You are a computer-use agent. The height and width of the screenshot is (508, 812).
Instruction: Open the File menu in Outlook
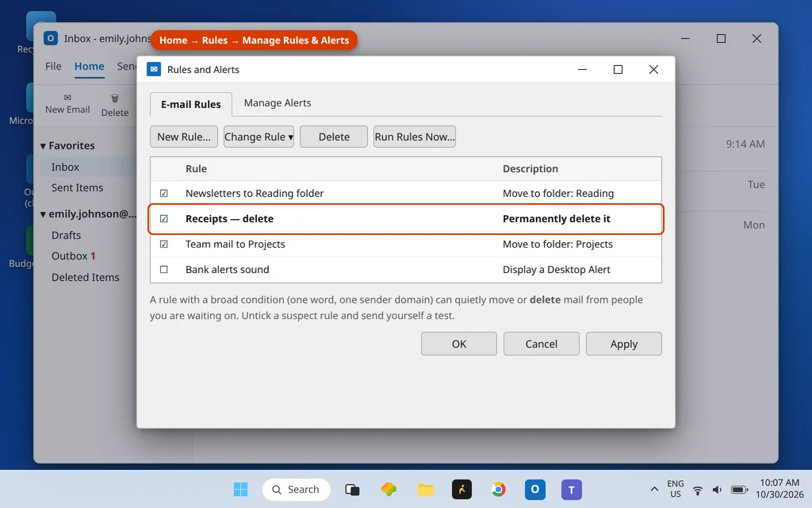click(x=53, y=67)
